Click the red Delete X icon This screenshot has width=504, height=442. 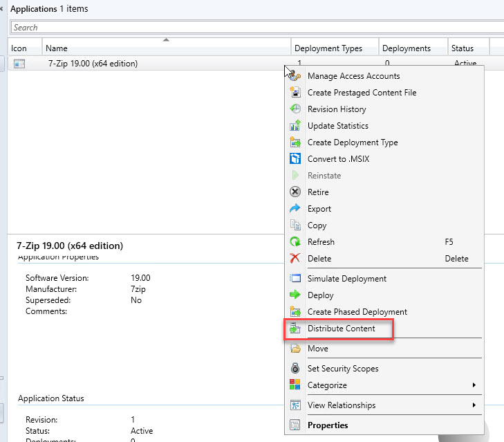tap(295, 259)
